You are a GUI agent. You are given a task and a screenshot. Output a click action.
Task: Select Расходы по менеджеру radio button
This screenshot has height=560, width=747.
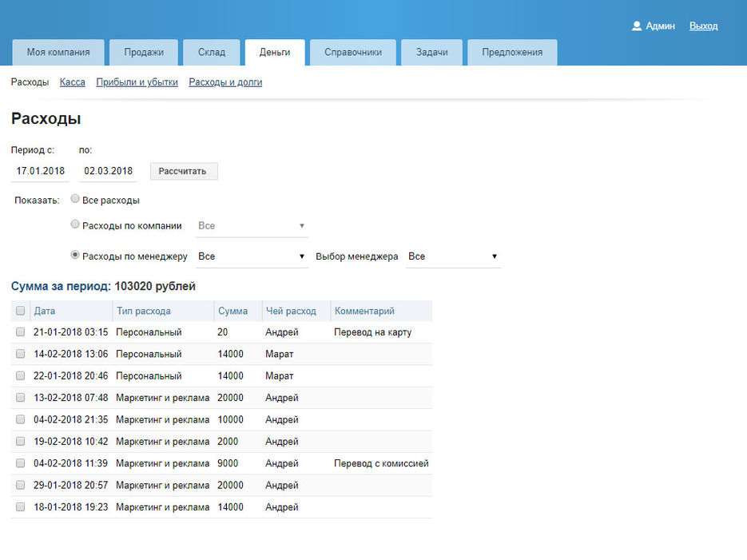pyautogui.click(x=75, y=256)
